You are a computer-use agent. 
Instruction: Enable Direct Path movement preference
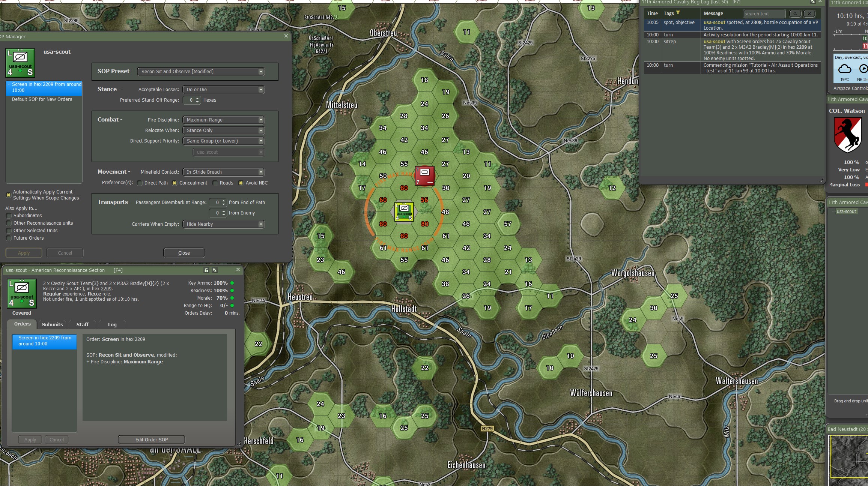(140, 183)
